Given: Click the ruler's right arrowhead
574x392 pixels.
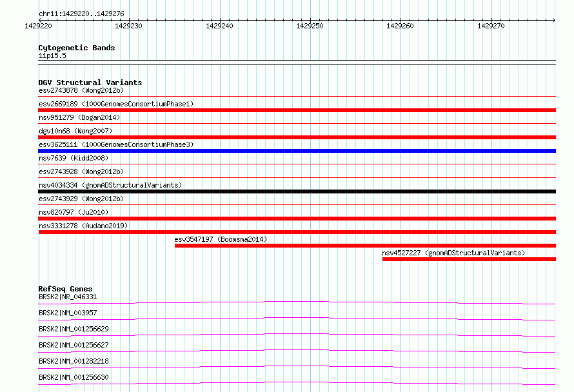Looking at the screenshot, I should pos(554,20).
